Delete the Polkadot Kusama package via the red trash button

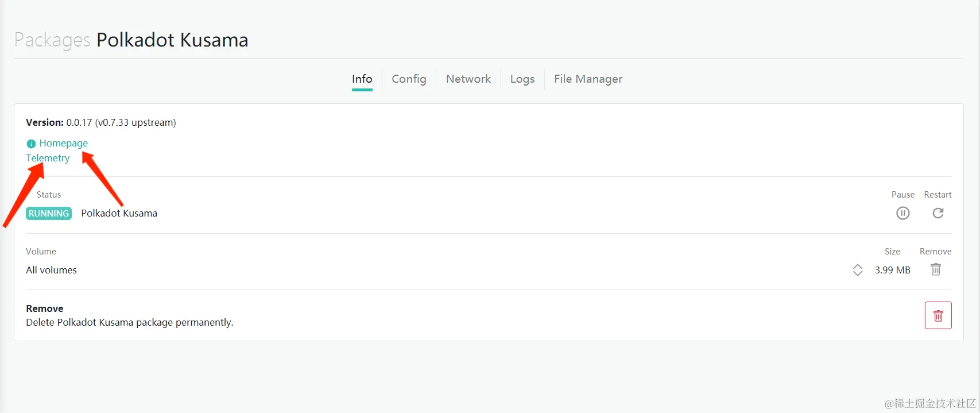pyautogui.click(x=938, y=315)
